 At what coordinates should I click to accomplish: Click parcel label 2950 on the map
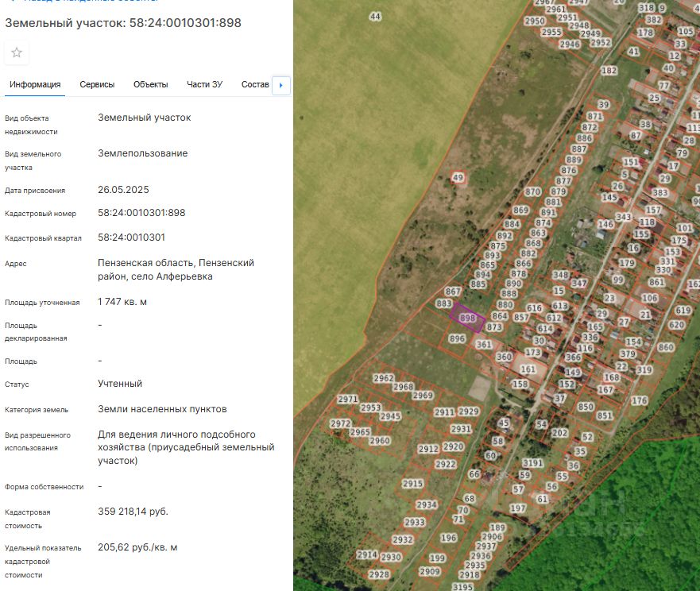click(x=535, y=21)
